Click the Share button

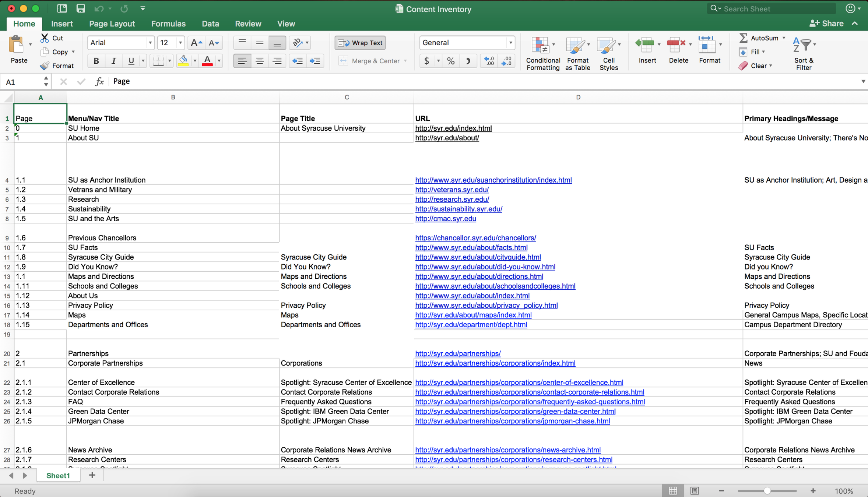point(827,24)
